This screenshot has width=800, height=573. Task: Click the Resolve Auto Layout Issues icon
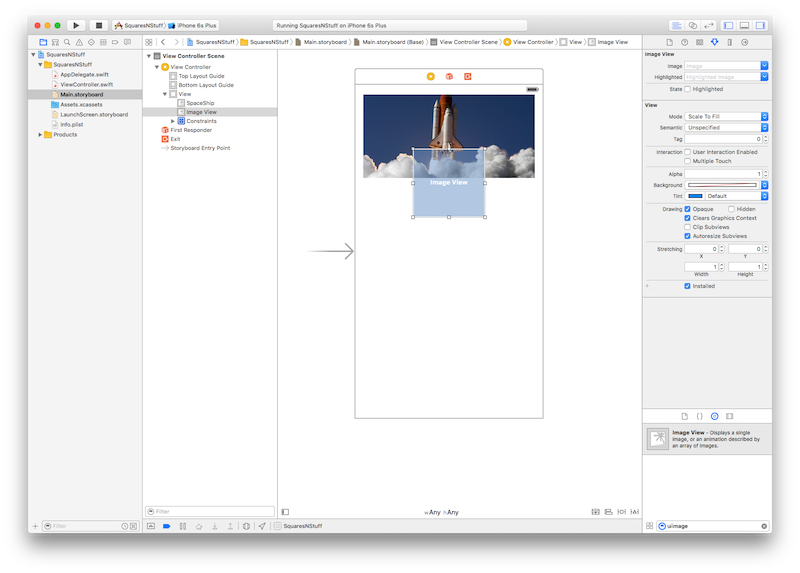click(635, 512)
